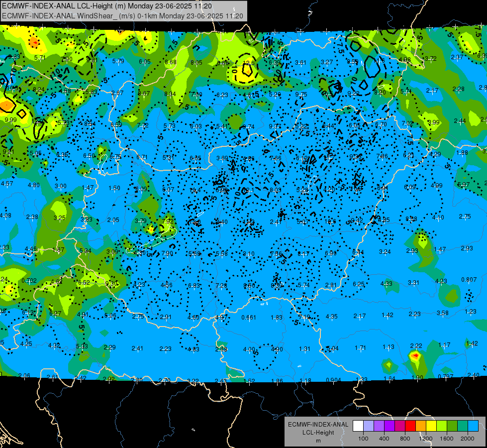This screenshot has width=487, height=448.
Task: Click the wind shear value "9.30"
Action: coord(111,284)
